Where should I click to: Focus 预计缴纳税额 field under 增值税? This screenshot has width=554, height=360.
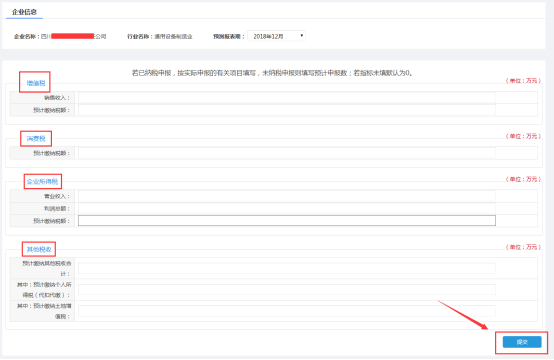287,110
